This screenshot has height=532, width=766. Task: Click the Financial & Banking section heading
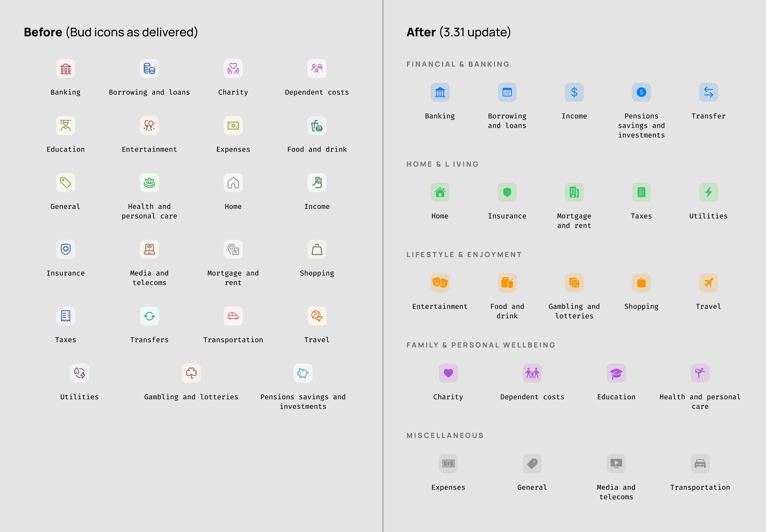point(458,64)
